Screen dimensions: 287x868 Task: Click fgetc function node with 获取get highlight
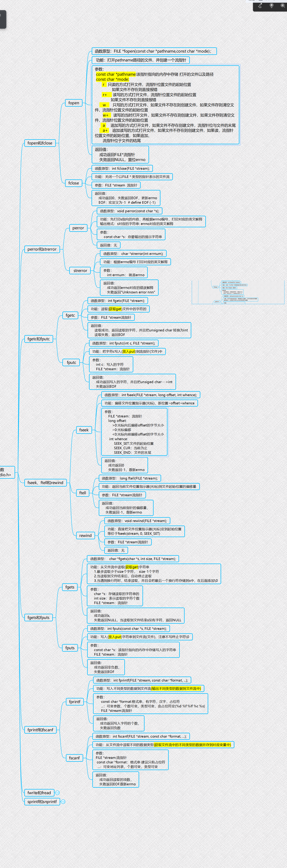click(x=119, y=309)
